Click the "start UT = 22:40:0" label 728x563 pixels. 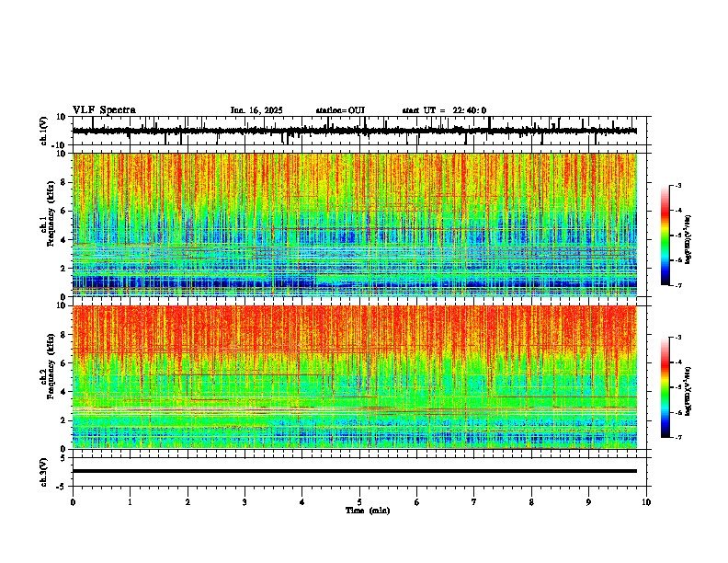click(444, 110)
